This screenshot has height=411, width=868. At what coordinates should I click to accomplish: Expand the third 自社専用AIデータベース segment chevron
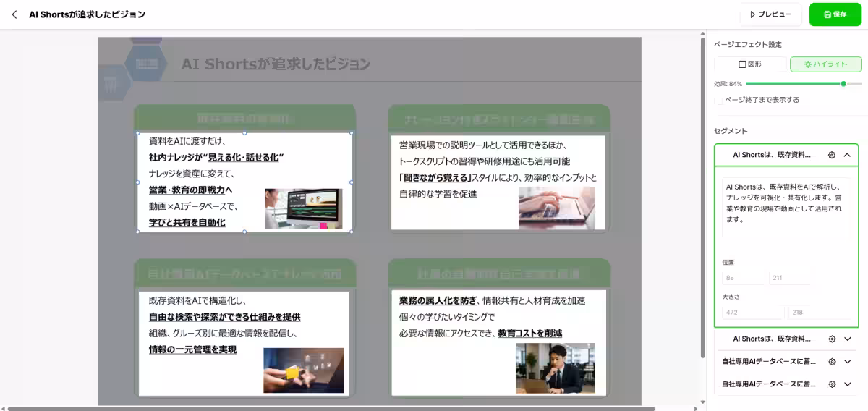pyautogui.click(x=848, y=361)
